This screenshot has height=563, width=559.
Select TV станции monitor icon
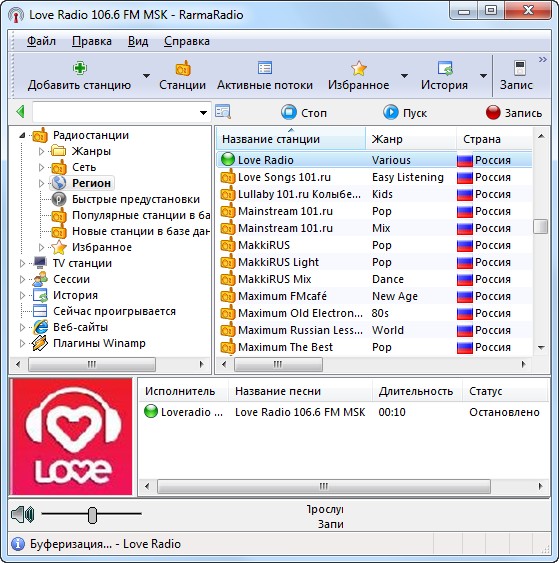pyautogui.click(x=40, y=263)
